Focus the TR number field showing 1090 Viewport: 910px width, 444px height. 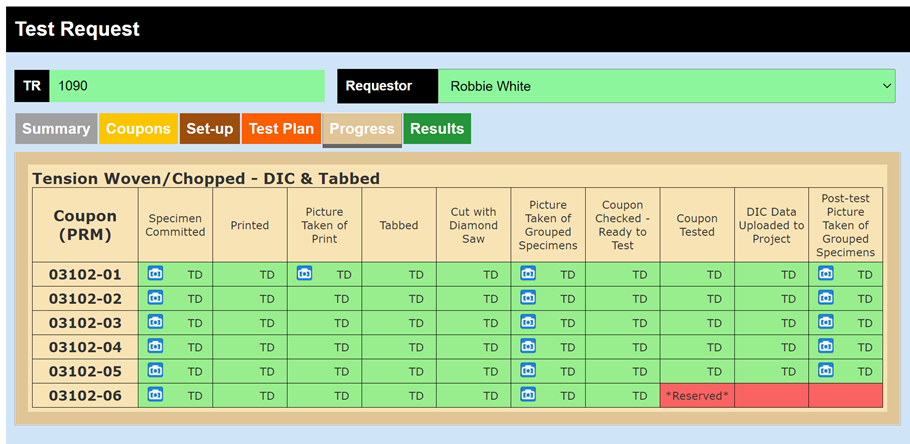click(187, 86)
